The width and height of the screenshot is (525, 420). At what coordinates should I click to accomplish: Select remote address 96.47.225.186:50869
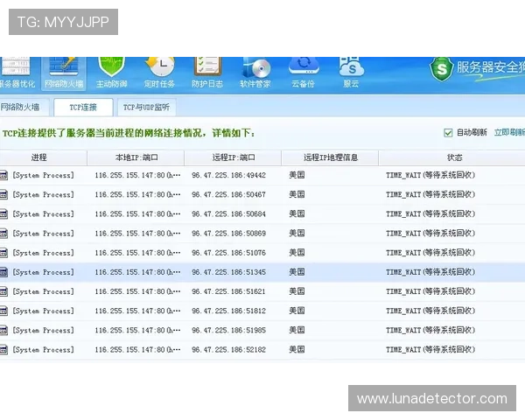pyautogui.click(x=228, y=234)
